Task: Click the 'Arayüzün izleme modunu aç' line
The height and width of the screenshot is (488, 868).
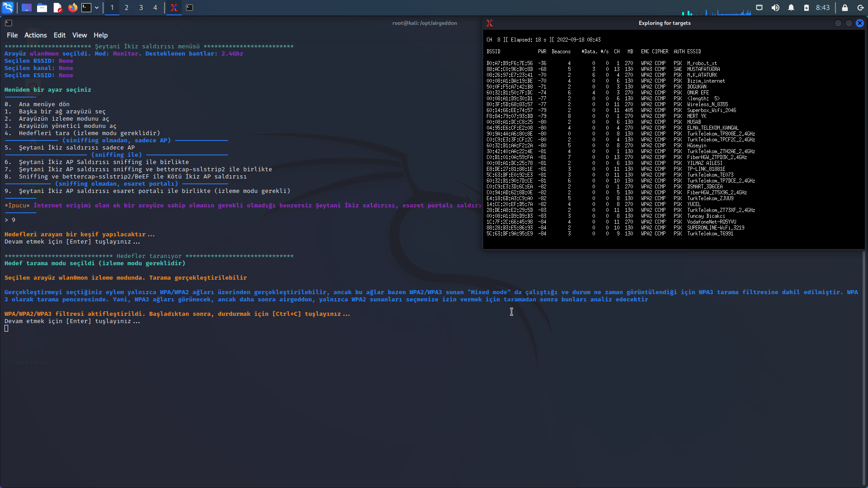Action: tap(57, 119)
